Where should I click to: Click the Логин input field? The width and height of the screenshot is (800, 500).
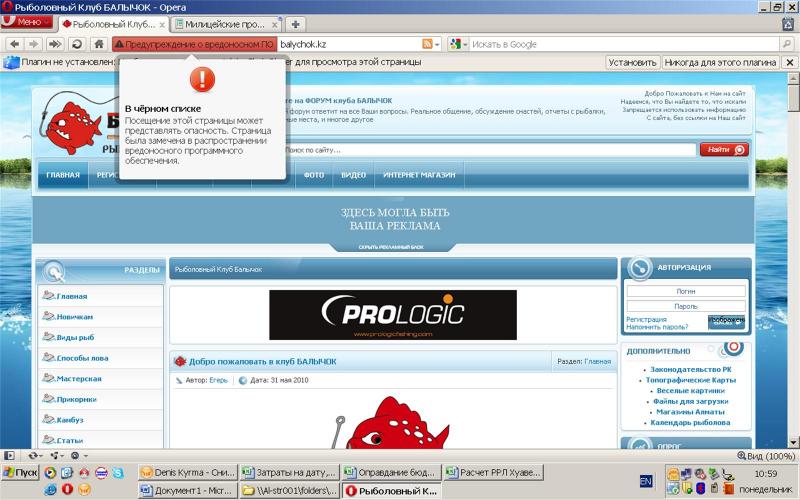click(x=686, y=291)
